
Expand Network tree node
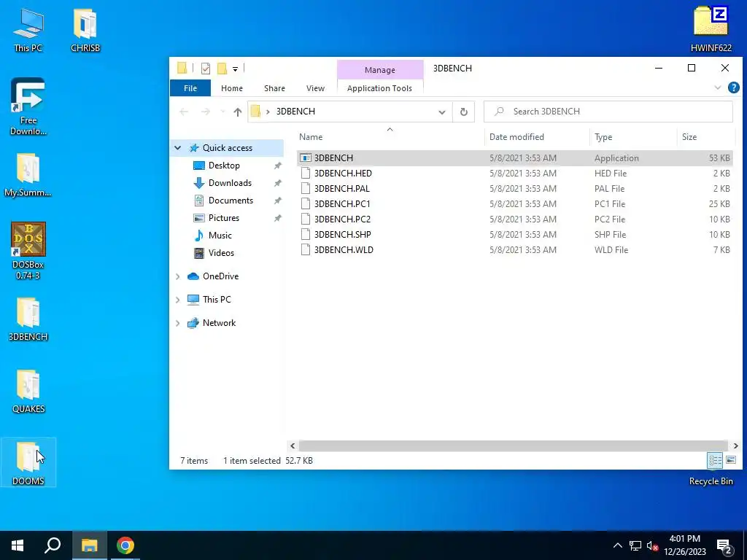[178, 323]
